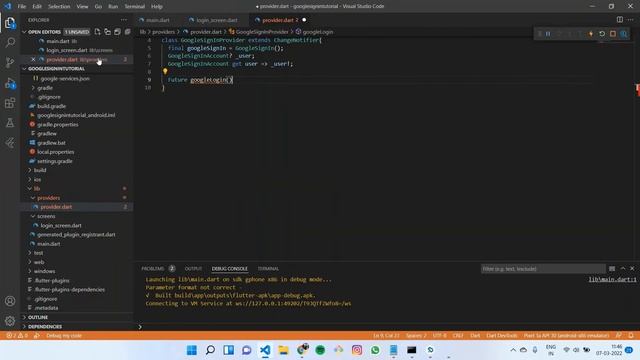Click errors and warnings count in status bar

(x=17, y=336)
